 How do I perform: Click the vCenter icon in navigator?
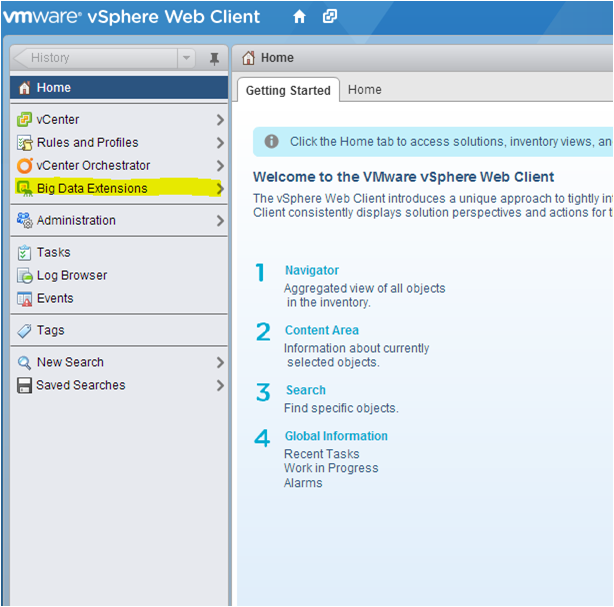pyautogui.click(x=24, y=119)
